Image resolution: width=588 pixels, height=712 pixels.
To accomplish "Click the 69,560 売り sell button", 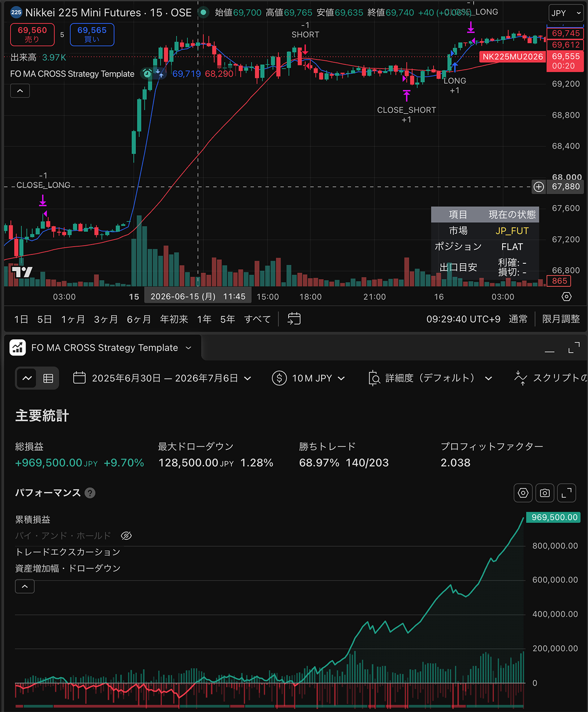I will [32, 34].
